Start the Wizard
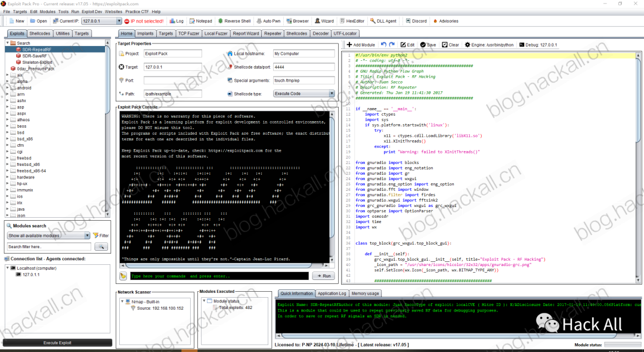 324,21
